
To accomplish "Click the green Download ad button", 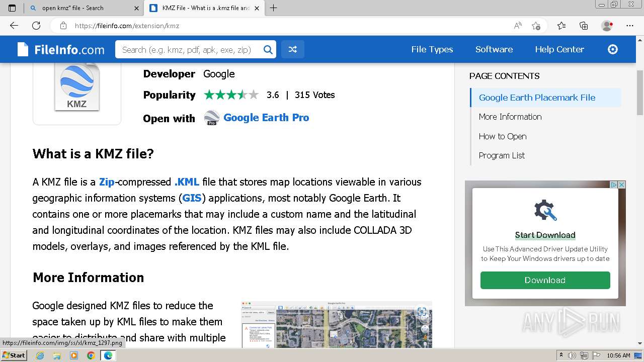I will pyautogui.click(x=545, y=280).
